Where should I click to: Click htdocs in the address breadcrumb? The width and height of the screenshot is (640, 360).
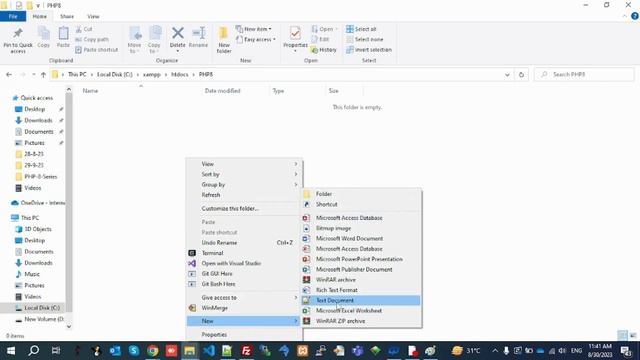point(180,75)
